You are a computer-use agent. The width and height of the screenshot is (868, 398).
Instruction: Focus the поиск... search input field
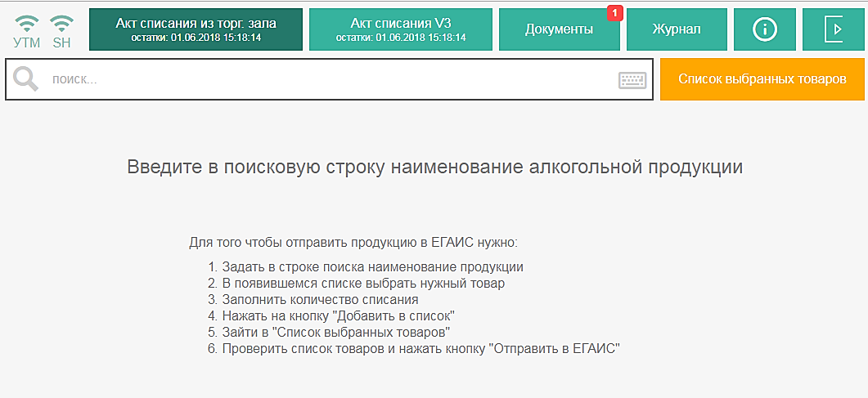point(327,80)
